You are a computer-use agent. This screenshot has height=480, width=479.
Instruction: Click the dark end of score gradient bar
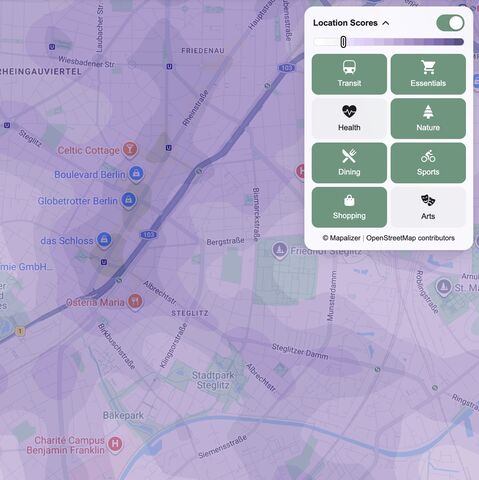coord(458,42)
